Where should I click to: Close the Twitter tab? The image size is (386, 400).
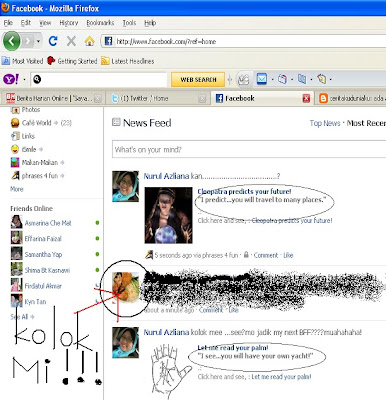pyautogui.click(x=202, y=99)
